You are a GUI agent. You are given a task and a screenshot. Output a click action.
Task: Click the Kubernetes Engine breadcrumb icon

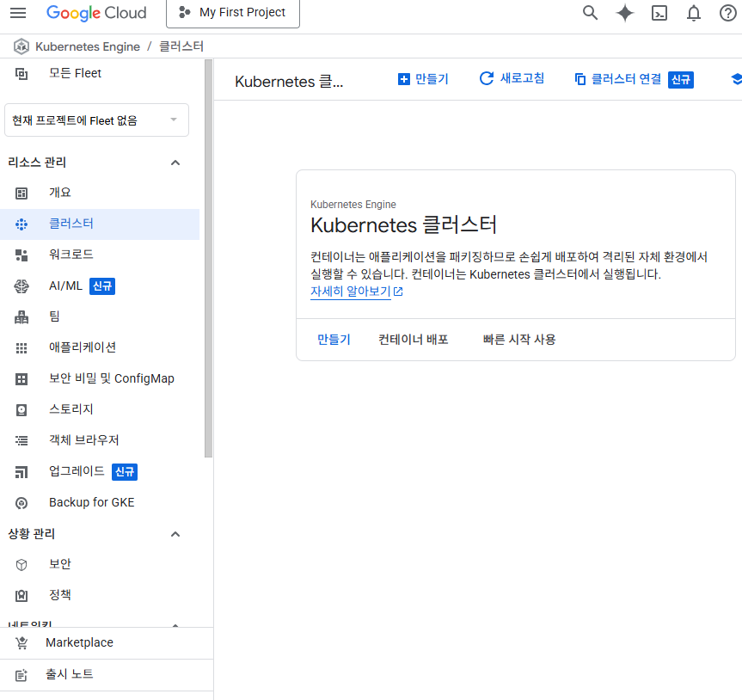point(21,46)
